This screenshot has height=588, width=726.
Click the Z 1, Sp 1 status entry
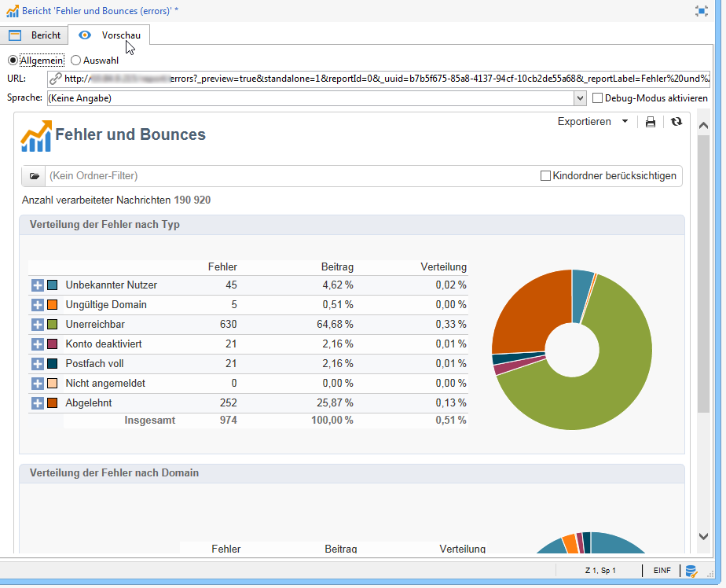point(600,571)
